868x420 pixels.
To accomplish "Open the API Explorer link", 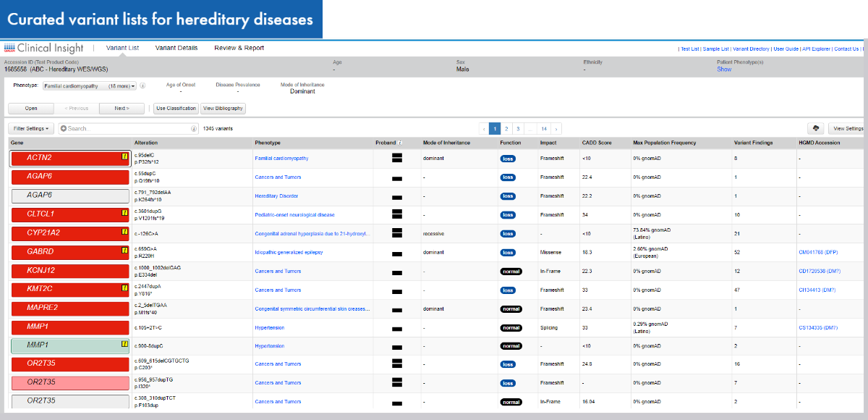I will tap(817, 49).
